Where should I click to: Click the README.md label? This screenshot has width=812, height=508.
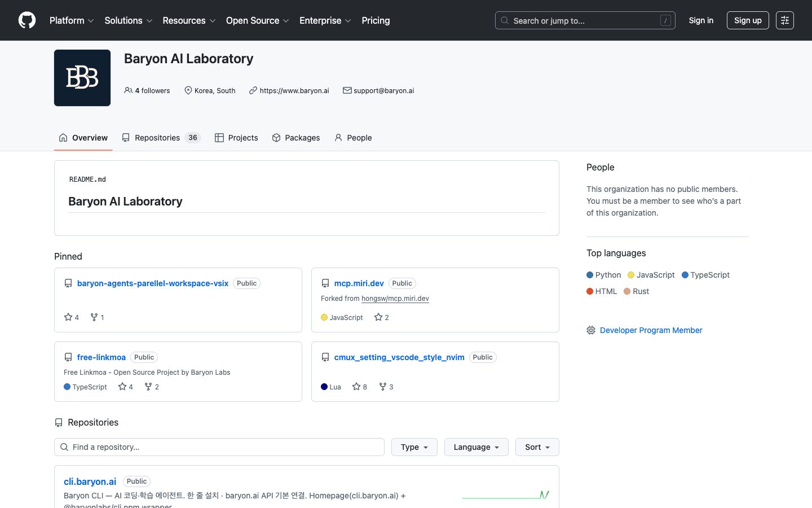point(87,179)
